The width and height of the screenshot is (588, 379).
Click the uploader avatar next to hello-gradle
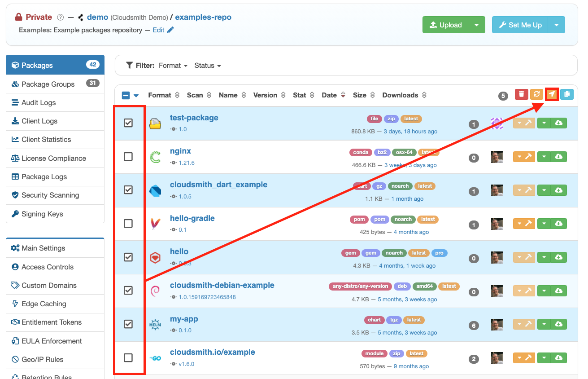click(x=497, y=223)
